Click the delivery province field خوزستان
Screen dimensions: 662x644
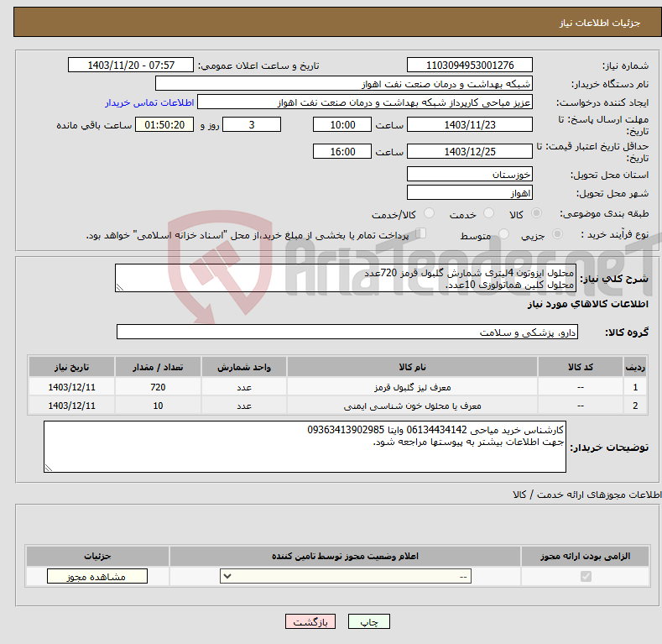(x=470, y=174)
